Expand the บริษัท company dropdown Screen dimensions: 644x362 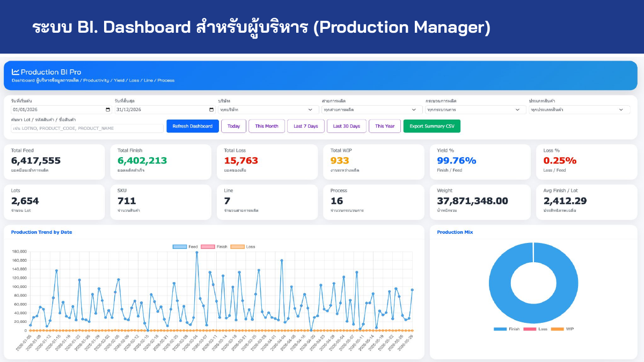[268, 110]
